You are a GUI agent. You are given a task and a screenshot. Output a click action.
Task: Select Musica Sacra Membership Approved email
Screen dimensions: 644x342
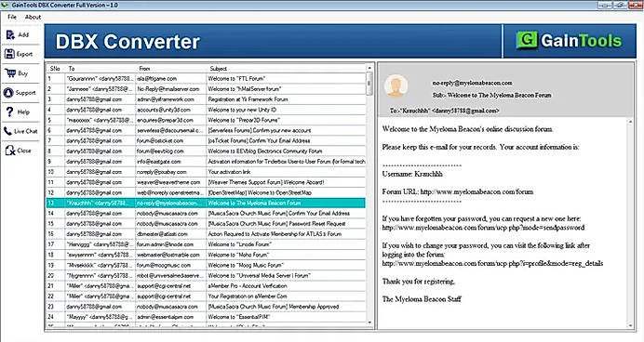206,307
